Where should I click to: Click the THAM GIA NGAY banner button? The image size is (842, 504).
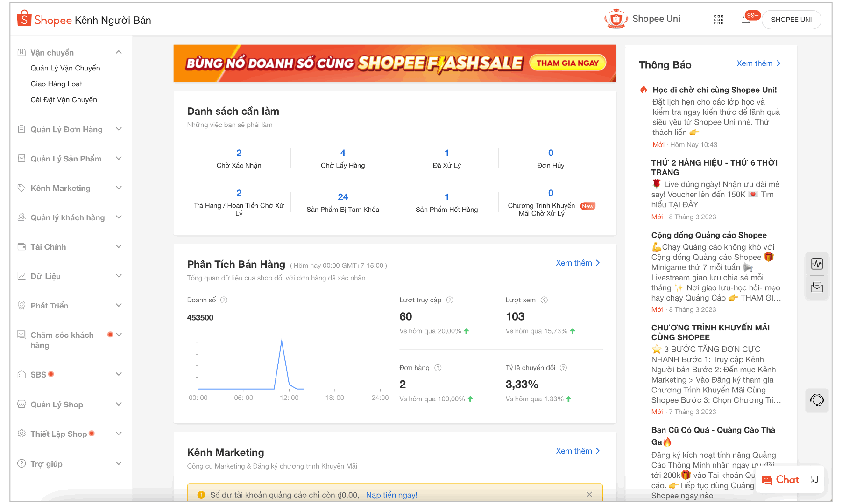(567, 63)
